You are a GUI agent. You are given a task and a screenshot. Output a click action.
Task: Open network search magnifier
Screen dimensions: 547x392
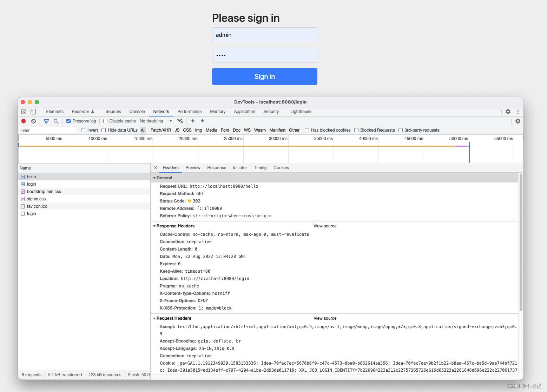pyautogui.click(x=56, y=121)
